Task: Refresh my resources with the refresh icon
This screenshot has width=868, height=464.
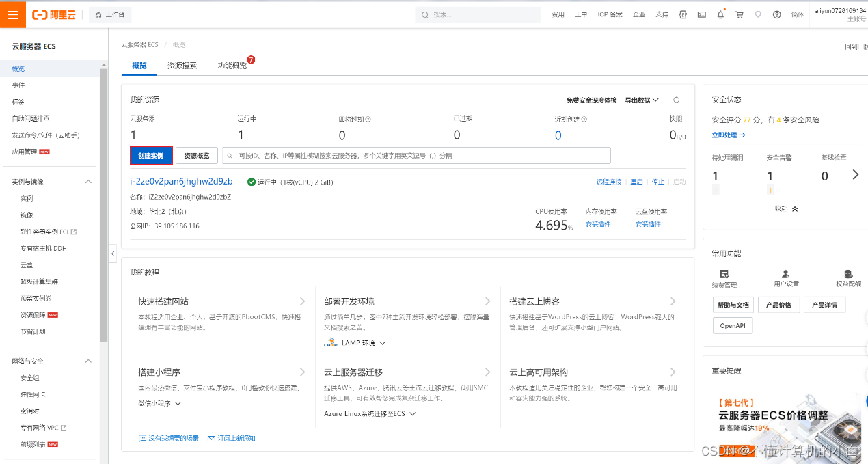Action: click(677, 100)
